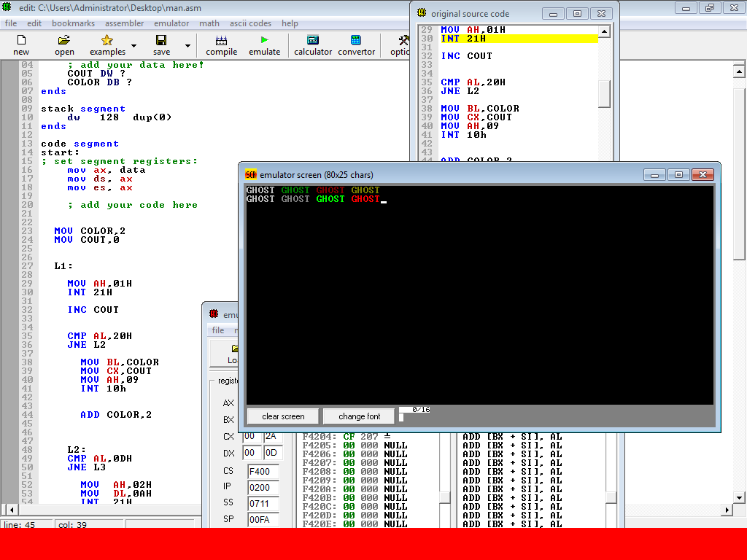Click the CS register field showing F400
747x560 pixels.
(263, 471)
